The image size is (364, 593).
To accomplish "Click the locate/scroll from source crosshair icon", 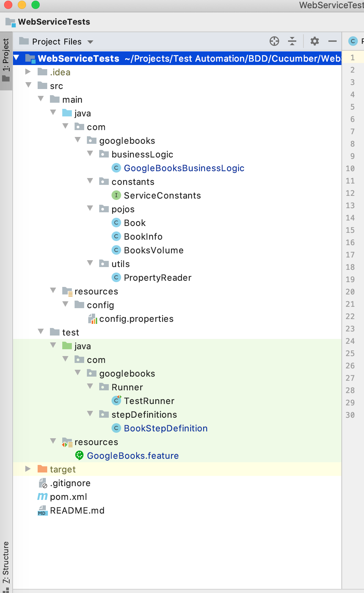I will (274, 41).
